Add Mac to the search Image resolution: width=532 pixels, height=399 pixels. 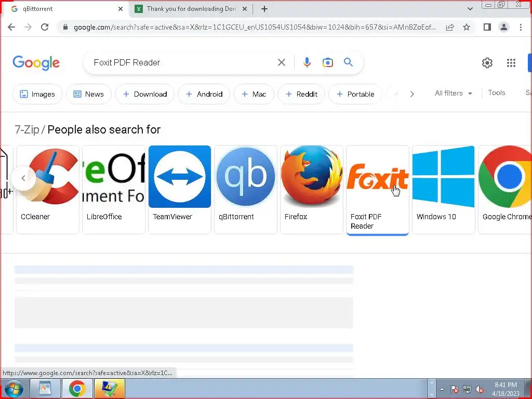[x=254, y=94]
